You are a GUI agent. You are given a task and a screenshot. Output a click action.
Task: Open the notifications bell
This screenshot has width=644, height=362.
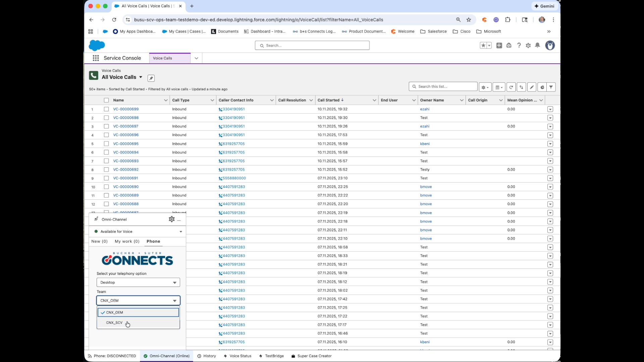pos(538,46)
